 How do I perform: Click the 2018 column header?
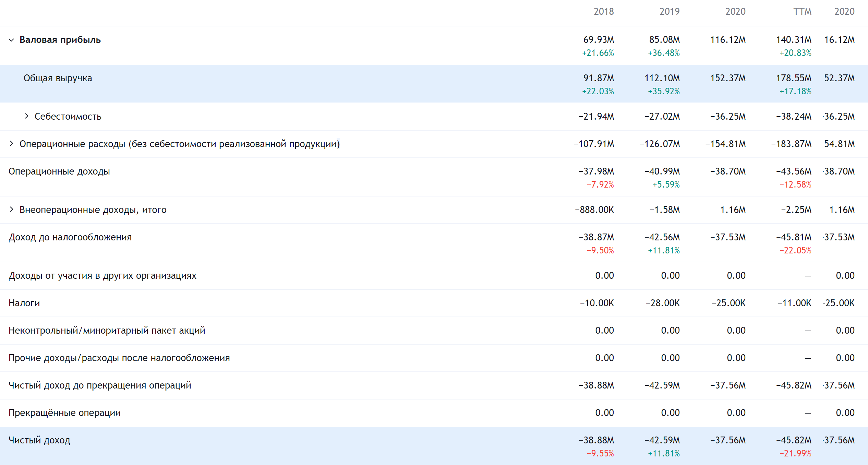pos(604,12)
